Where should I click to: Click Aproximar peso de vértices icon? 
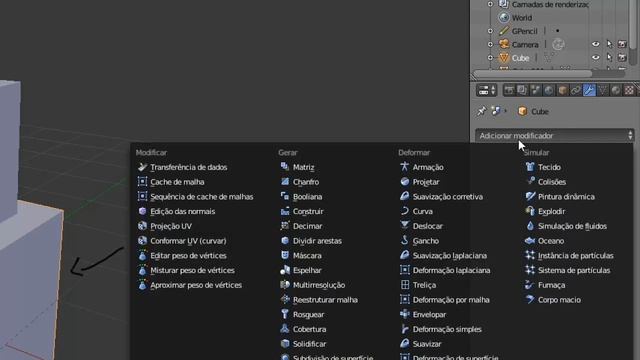142,285
